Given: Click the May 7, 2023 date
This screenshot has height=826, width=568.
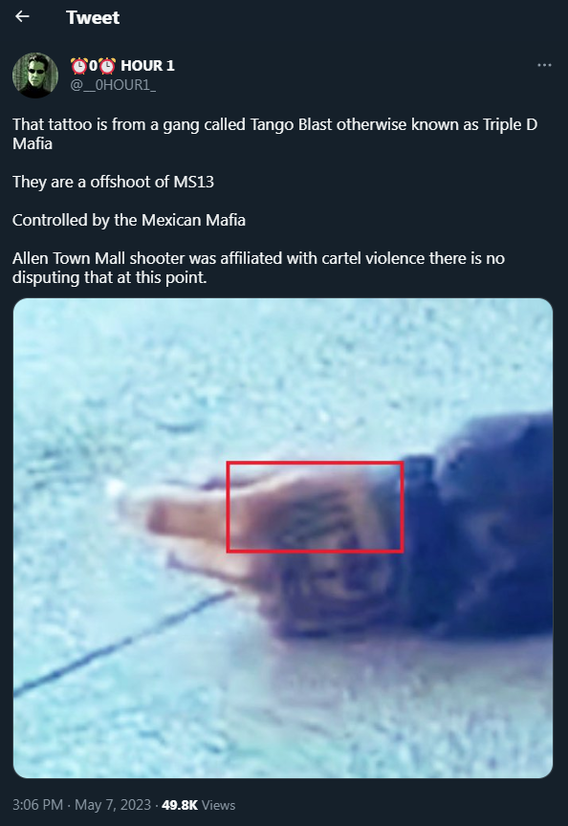Looking at the screenshot, I should click(113, 805).
